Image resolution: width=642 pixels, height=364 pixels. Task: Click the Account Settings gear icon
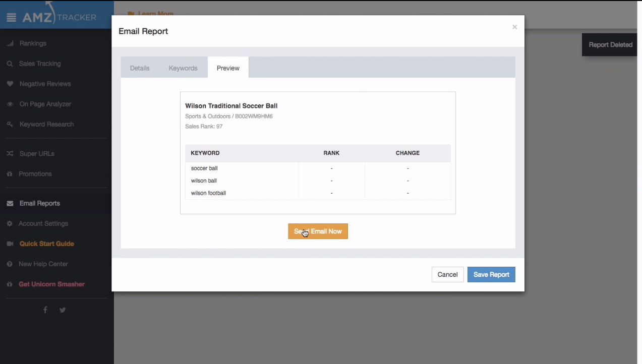[x=10, y=223]
